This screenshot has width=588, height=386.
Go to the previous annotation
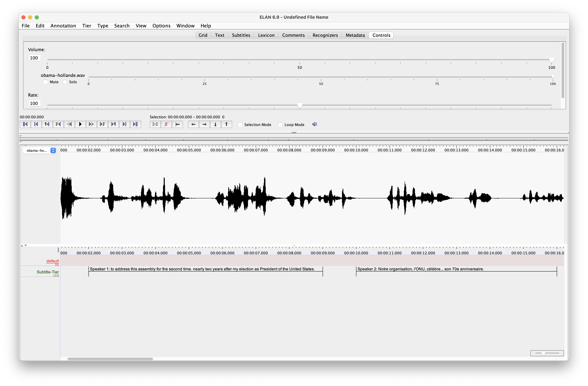click(x=193, y=124)
